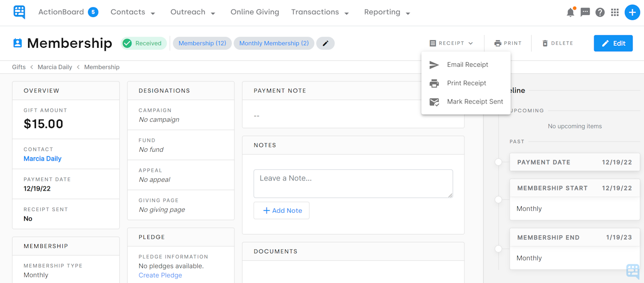Open the help question mark icon

click(x=600, y=13)
